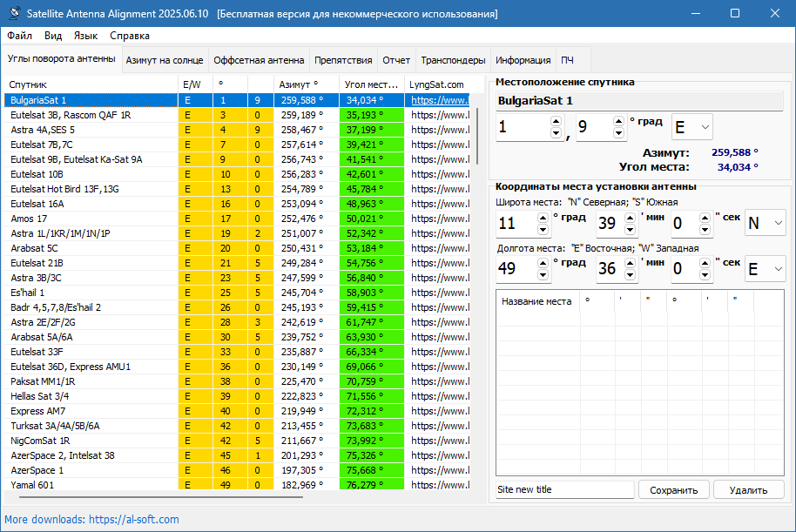Click the Спутник column header
Image resolution: width=796 pixels, height=532 pixels.
click(x=91, y=84)
